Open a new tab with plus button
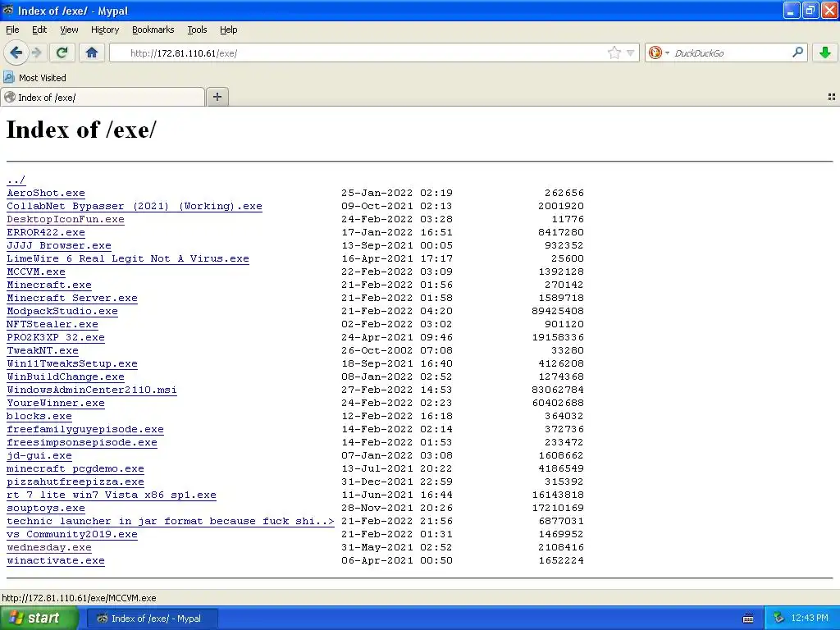Viewport: 840px width, 630px height. coord(217,97)
